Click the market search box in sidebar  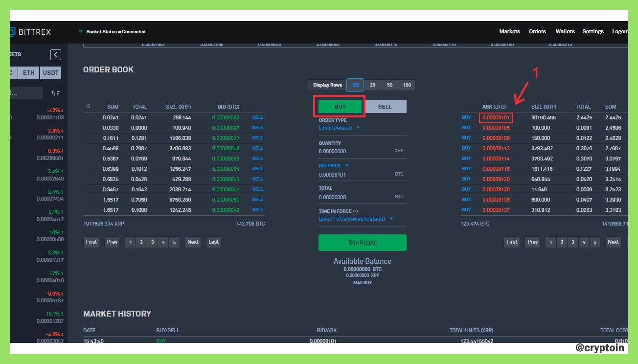26,93
